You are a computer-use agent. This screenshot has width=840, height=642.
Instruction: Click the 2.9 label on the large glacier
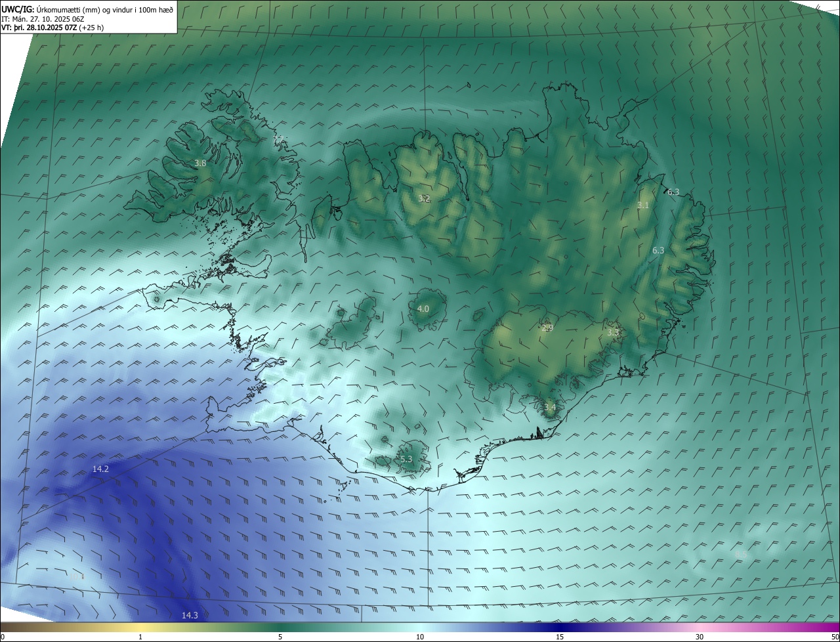point(547,328)
